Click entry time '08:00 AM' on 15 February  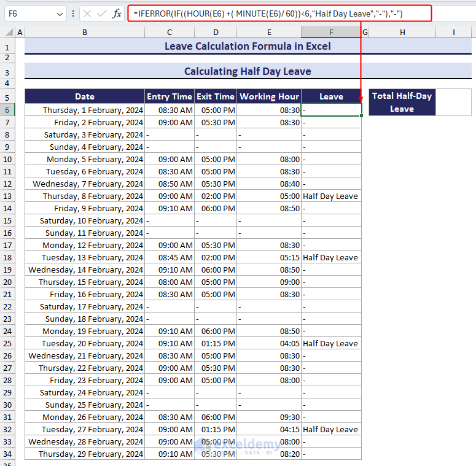pos(170,282)
